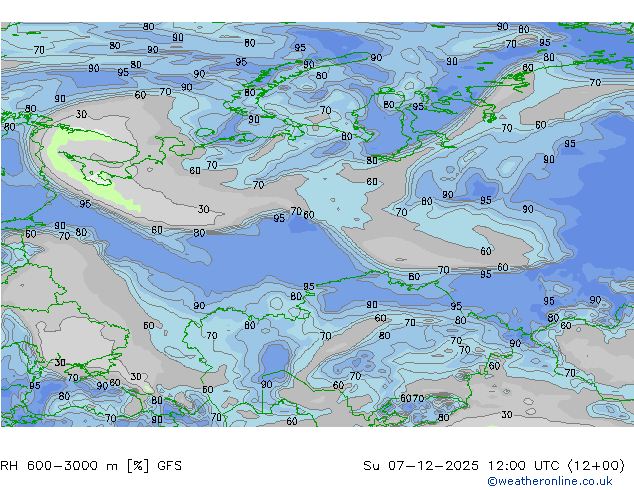Click the "Su 07-12-2025 12:00 UTC (12+00)" timestamp
The image size is (634, 490).
494,466
